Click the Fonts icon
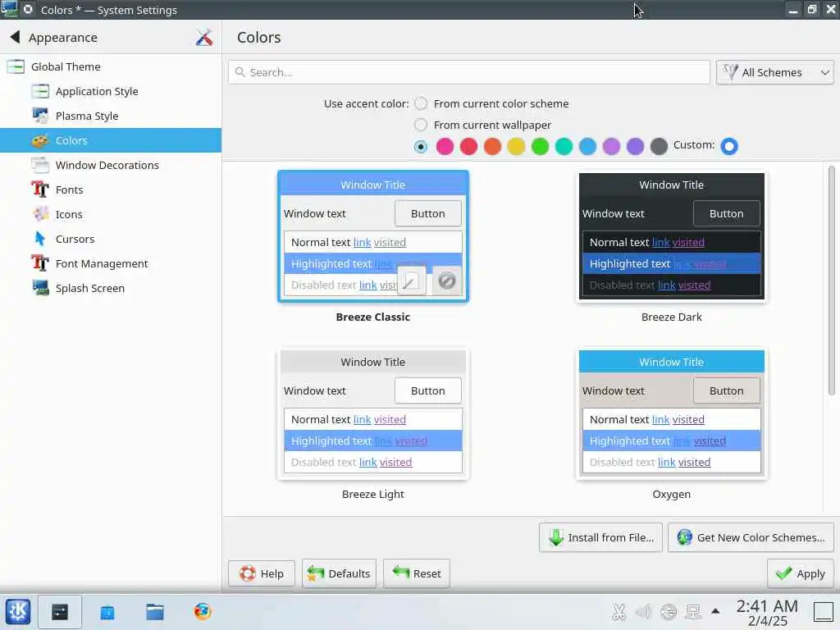Viewport: 840px width, 630px height. click(x=40, y=189)
